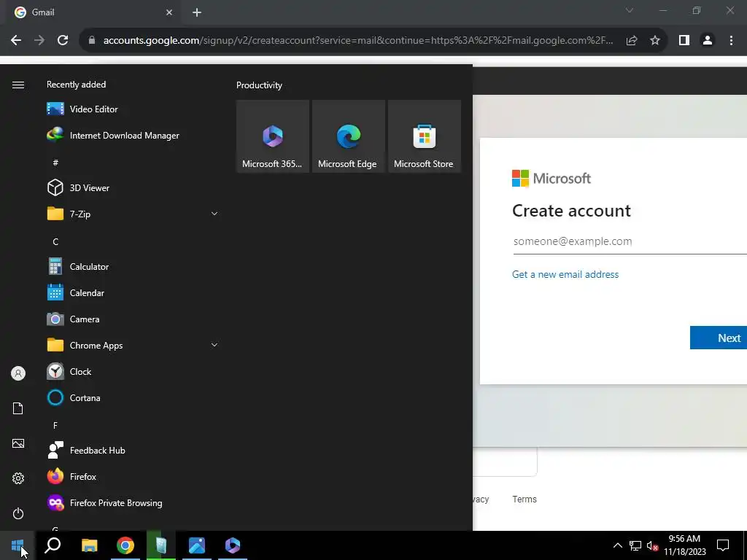Close the Gmail tab
The width and height of the screenshot is (747, 560).
tap(169, 12)
